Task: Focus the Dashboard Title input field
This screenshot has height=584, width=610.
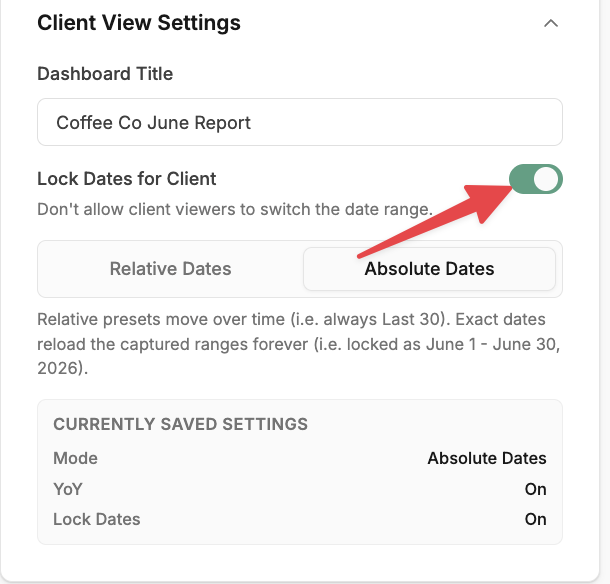Action: pyautogui.click(x=300, y=122)
